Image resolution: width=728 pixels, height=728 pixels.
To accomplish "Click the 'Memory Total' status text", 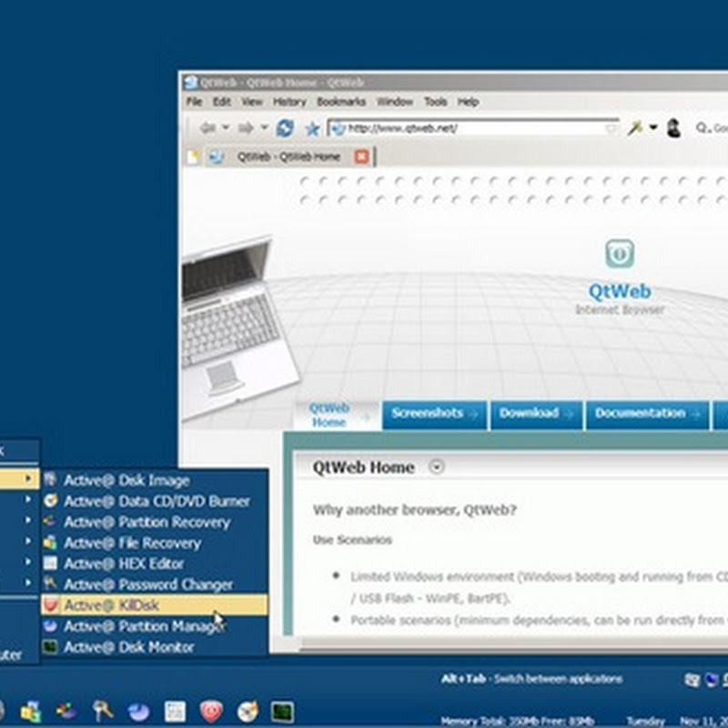I will 517,721.
